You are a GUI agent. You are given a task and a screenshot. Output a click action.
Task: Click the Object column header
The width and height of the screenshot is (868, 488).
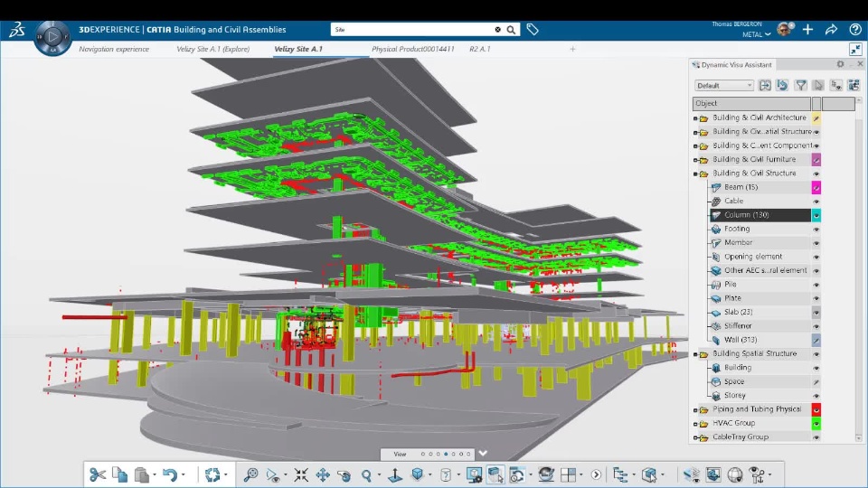[x=751, y=103]
